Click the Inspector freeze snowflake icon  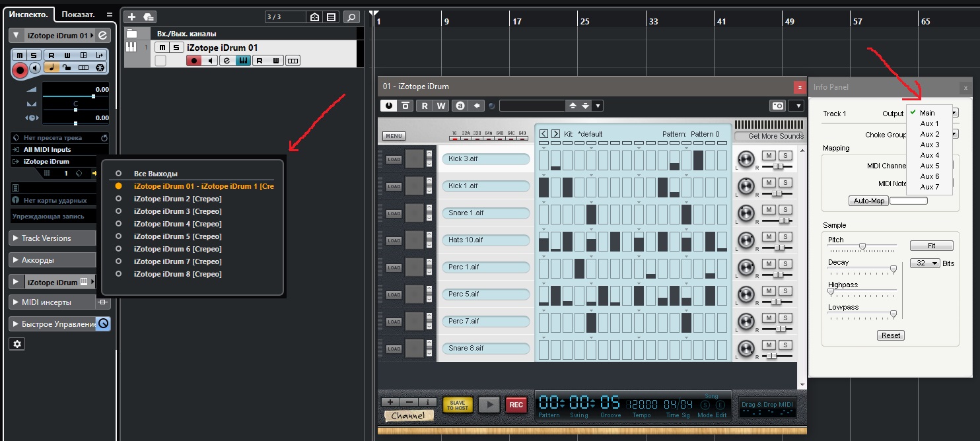tap(100, 67)
